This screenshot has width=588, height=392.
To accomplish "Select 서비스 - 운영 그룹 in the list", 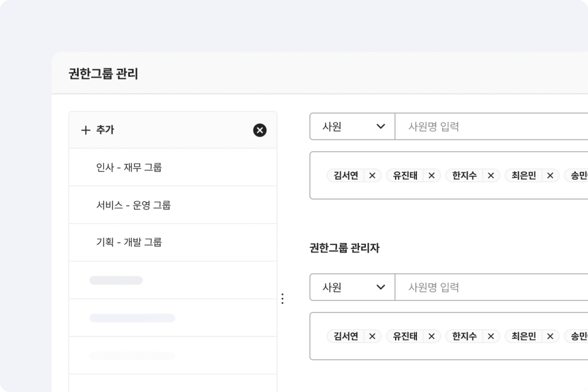I will tap(133, 205).
